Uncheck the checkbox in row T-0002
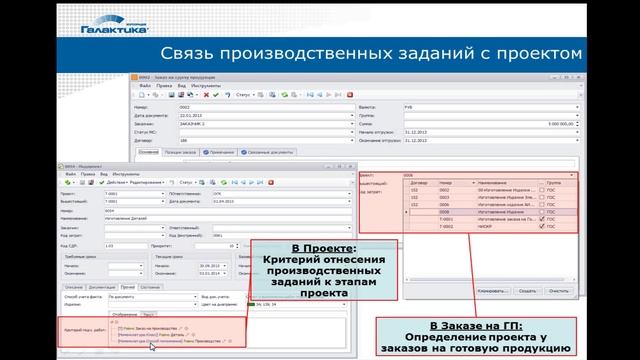The height and width of the screenshot is (360, 640). coord(542,226)
